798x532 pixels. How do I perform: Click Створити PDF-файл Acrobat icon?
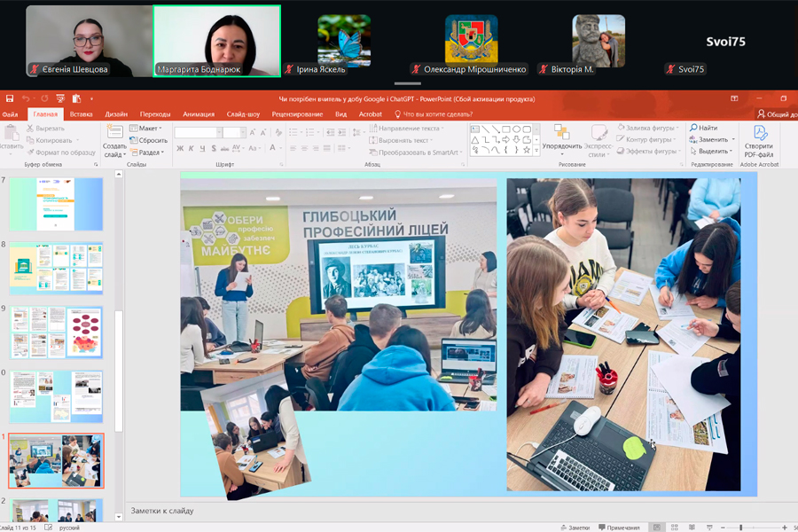pyautogui.click(x=758, y=138)
